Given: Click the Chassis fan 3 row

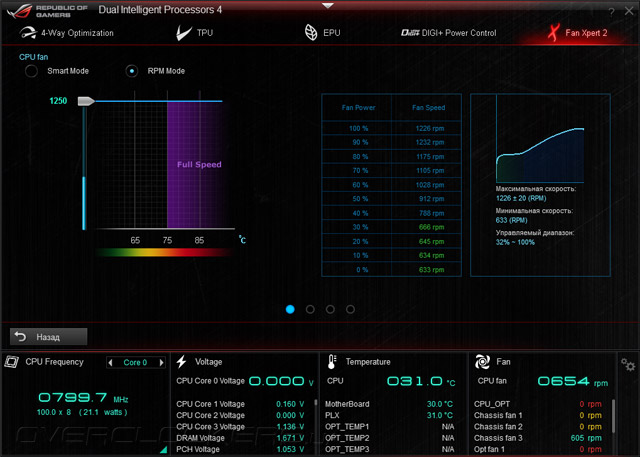Looking at the screenshot, I should 538,438.
